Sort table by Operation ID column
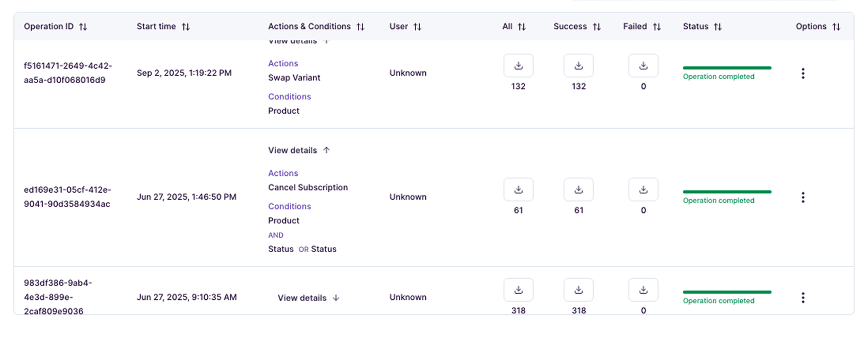868x349 pixels. point(83,27)
